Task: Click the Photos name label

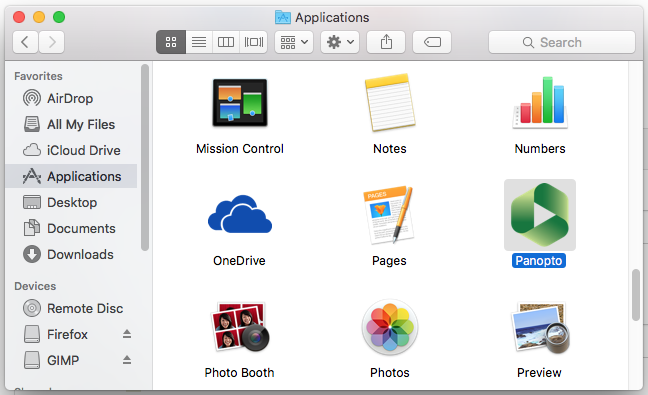Action: 390,373
